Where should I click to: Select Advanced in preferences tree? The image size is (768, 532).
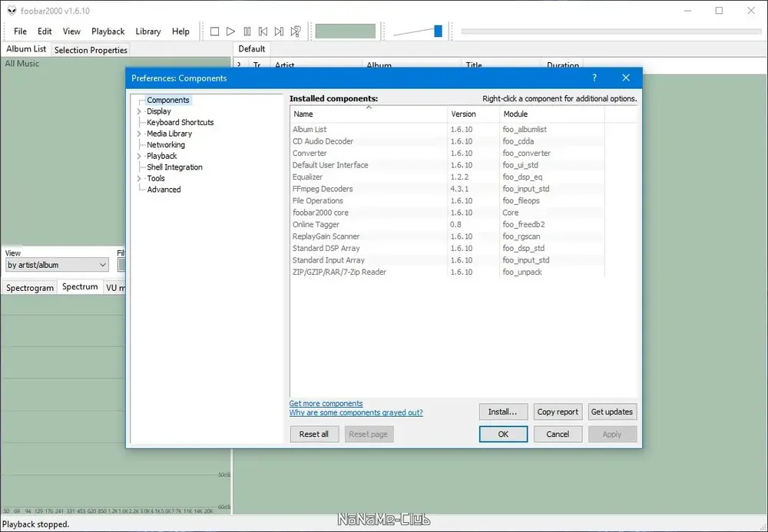coord(164,190)
